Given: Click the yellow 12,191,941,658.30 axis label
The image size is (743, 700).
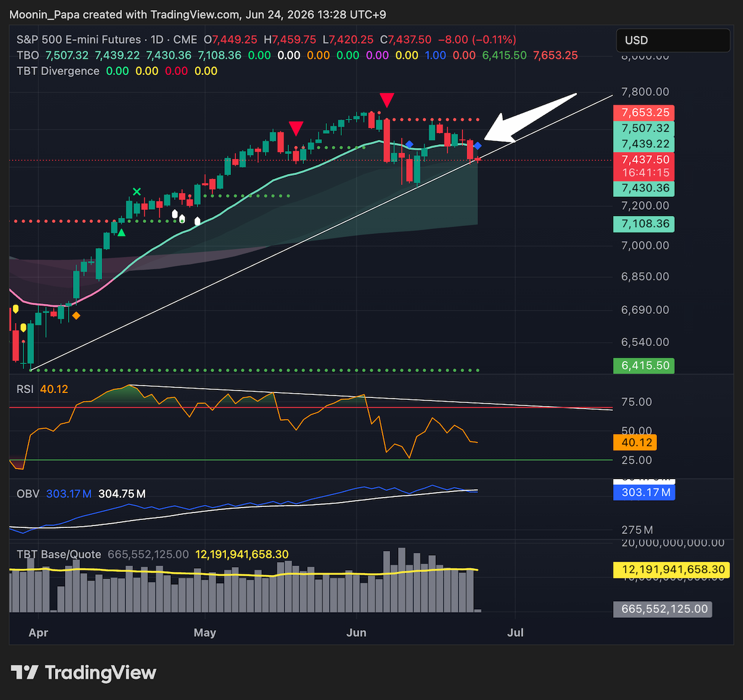Looking at the screenshot, I should [x=671, y=569].
